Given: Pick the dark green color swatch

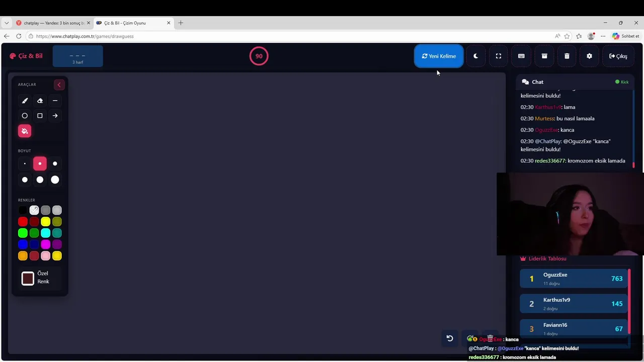Looking at the screenshot, I should pos(34,233).
